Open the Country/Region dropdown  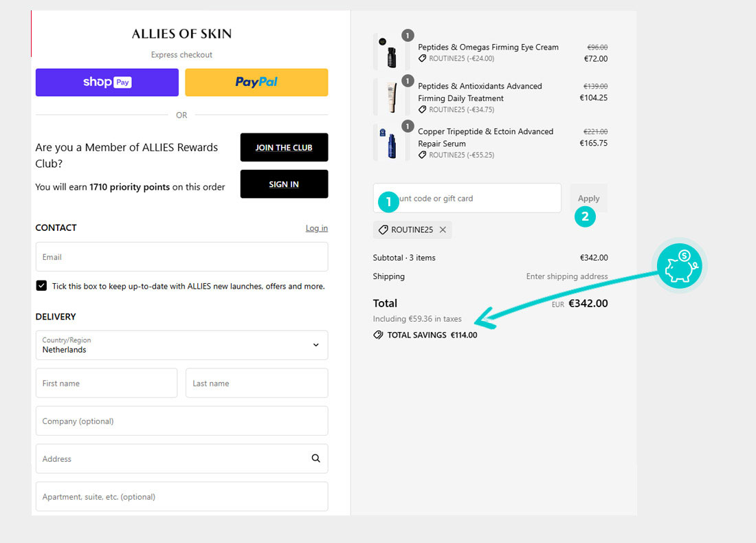181,345
